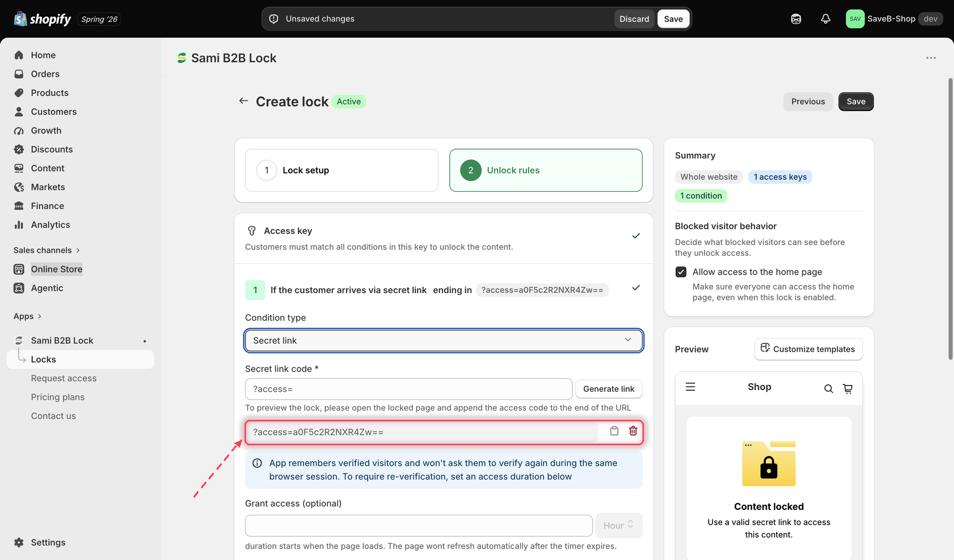Screen dimensions: 954x560
Task: Discard unsaved changes
Action: [x=634, y=19]
